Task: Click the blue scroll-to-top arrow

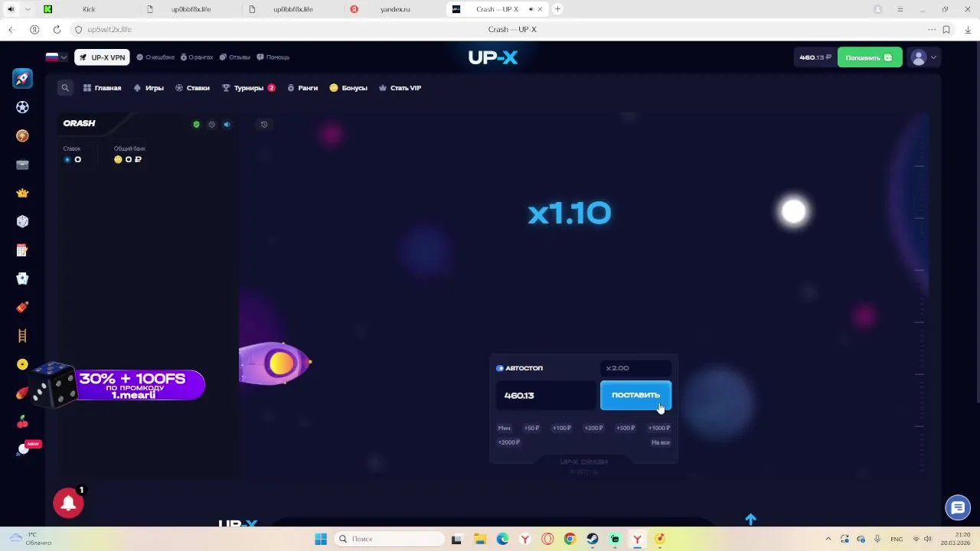Action: [750, 519]
